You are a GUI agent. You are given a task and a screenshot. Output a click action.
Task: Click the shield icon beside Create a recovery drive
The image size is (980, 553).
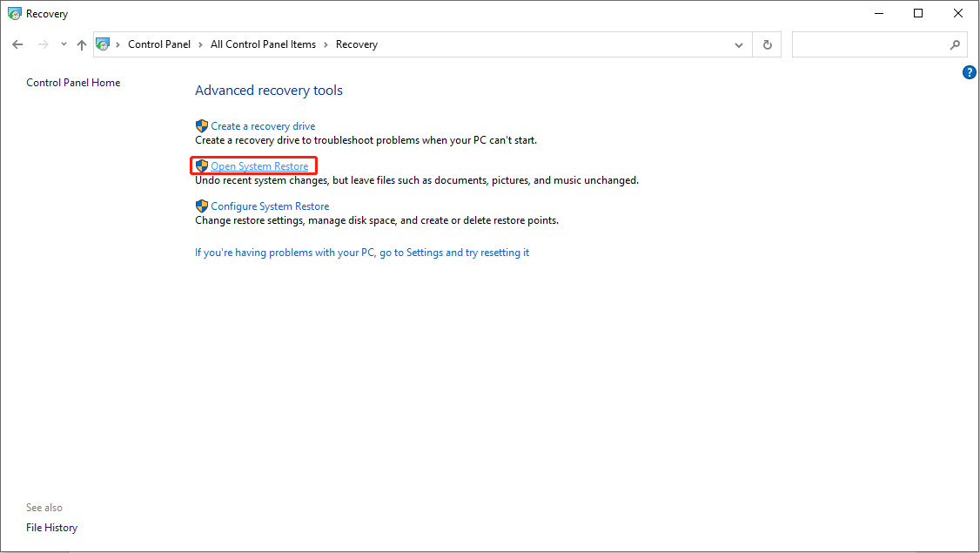click(201, 125)
